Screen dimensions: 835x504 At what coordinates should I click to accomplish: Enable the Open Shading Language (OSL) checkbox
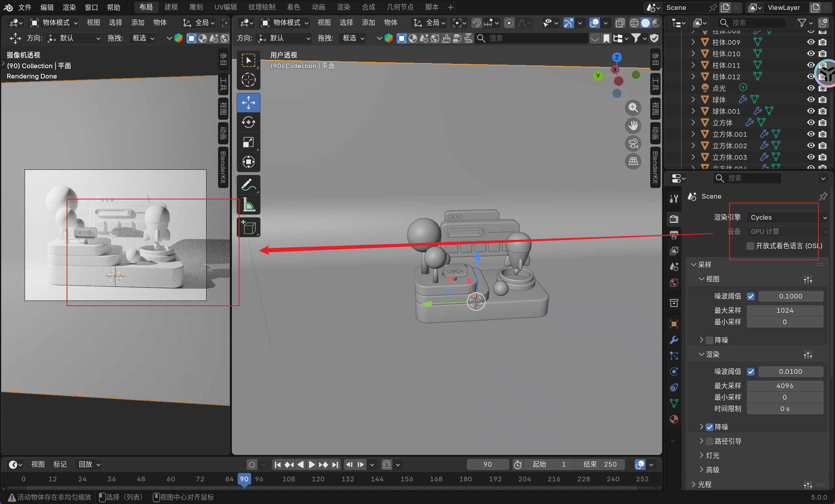point(750,246)
